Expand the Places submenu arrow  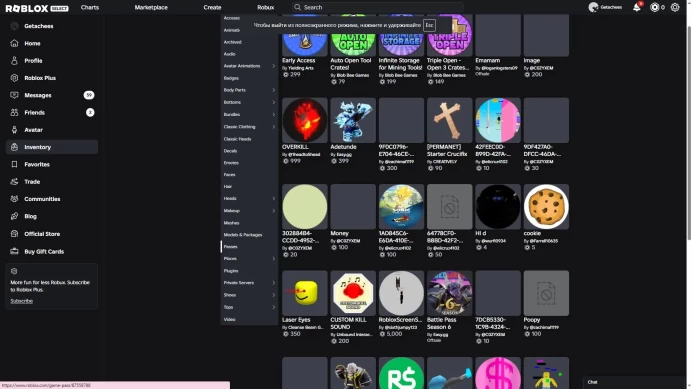pyautogui.click(x=274, y=259)
